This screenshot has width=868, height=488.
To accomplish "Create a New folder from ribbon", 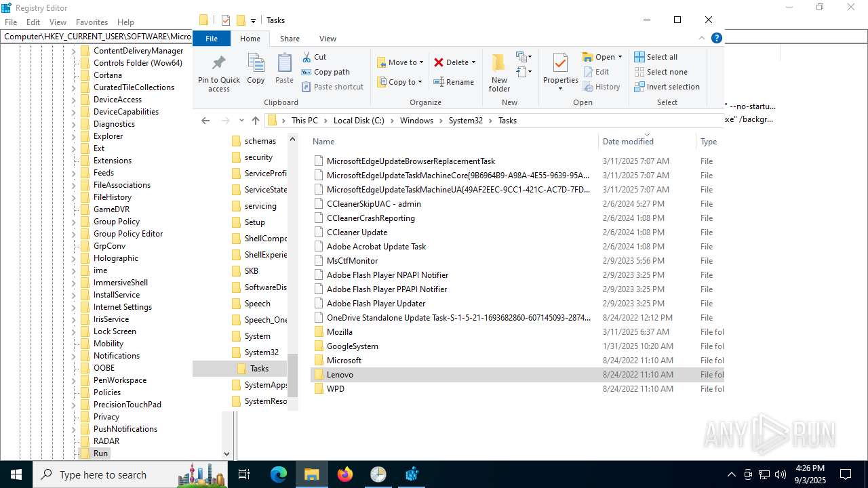I will pyautogui.click(x=499, y=73).
